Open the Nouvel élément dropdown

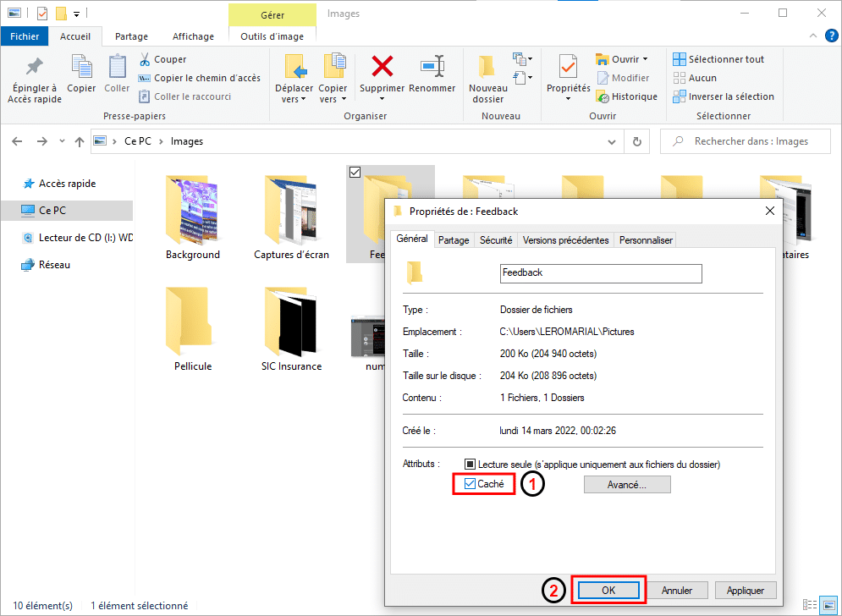[x=522, y=58]
